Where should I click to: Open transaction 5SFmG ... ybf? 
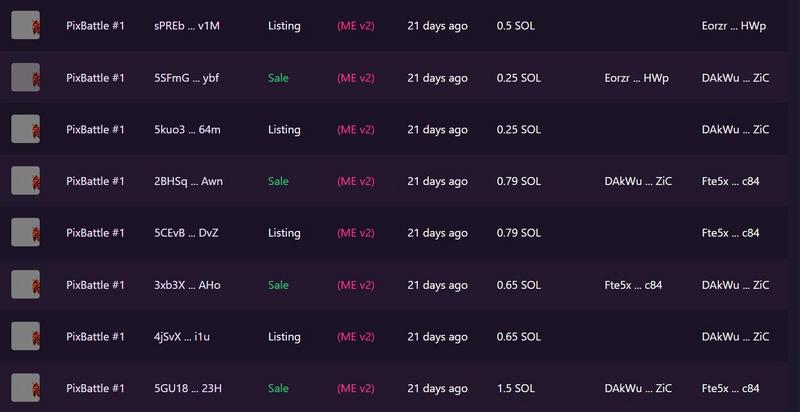[187, 78]
